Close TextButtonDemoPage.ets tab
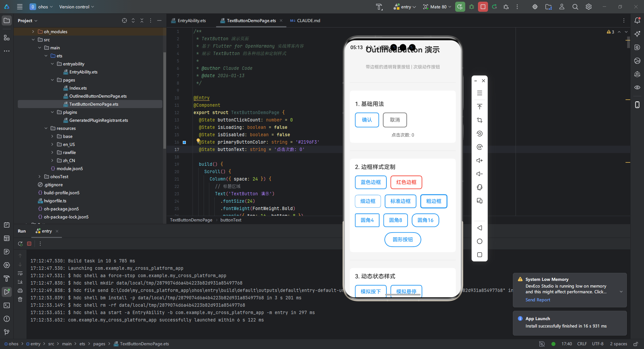The image size is (644, 349). 281,20
